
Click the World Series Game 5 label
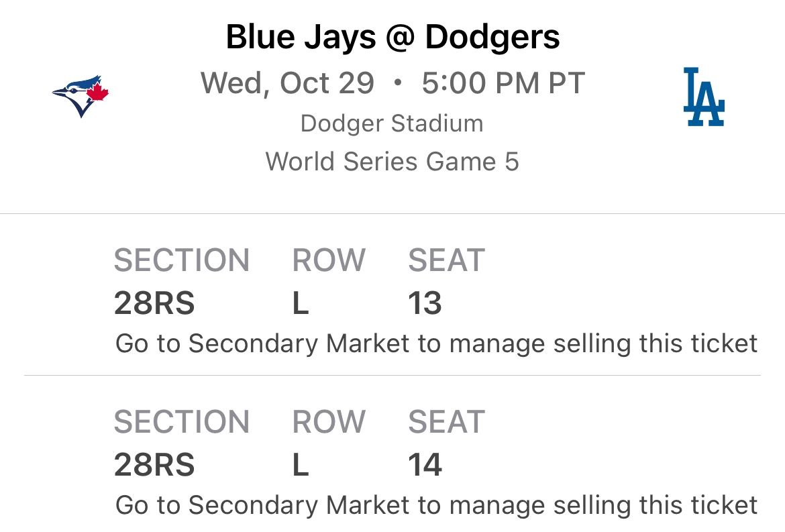tap(392, 160)
